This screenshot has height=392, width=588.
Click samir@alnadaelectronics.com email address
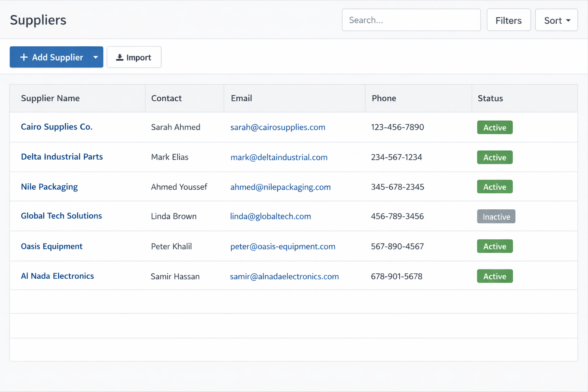(284, 276)
